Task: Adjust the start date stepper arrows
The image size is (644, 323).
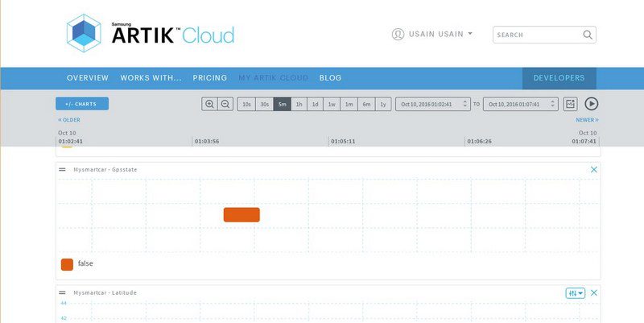Action: (x=465, y=105)
